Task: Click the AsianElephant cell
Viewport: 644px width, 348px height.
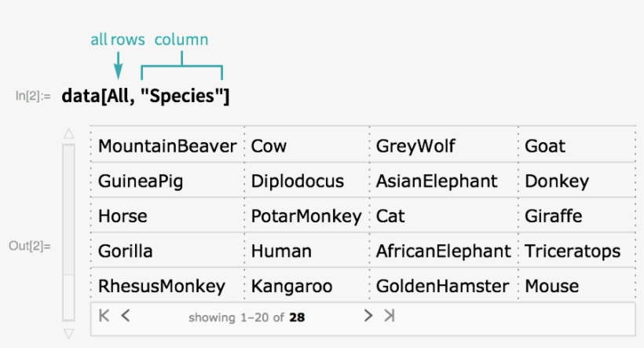Action: point(437,181)
